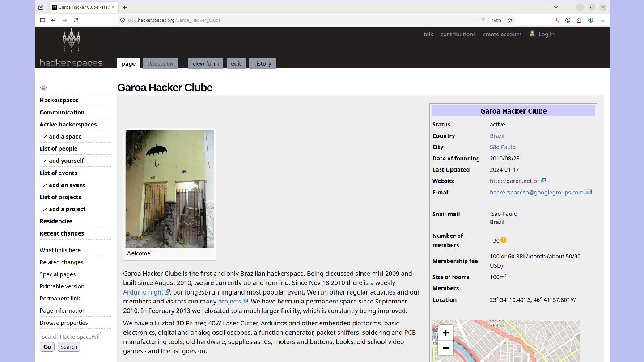The width and height of the screenshot is (644, 362).
Task: Open Active hackerspaces in the sidebar
Action: pos(68,124)
